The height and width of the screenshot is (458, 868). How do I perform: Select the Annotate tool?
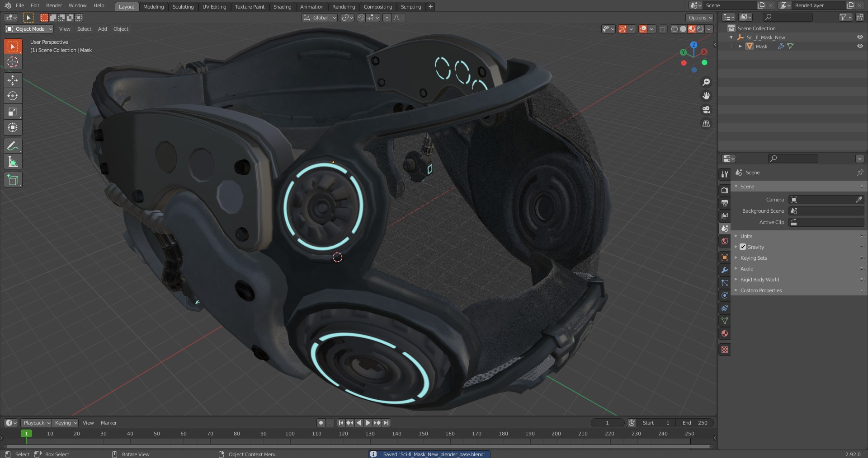point(13,146)
